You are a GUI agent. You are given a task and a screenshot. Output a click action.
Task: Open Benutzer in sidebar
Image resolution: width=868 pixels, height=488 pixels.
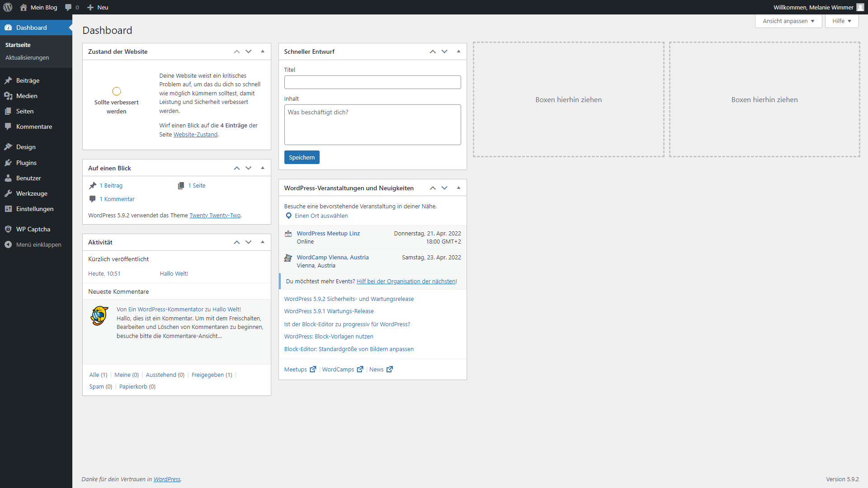(x=36, y=178)
